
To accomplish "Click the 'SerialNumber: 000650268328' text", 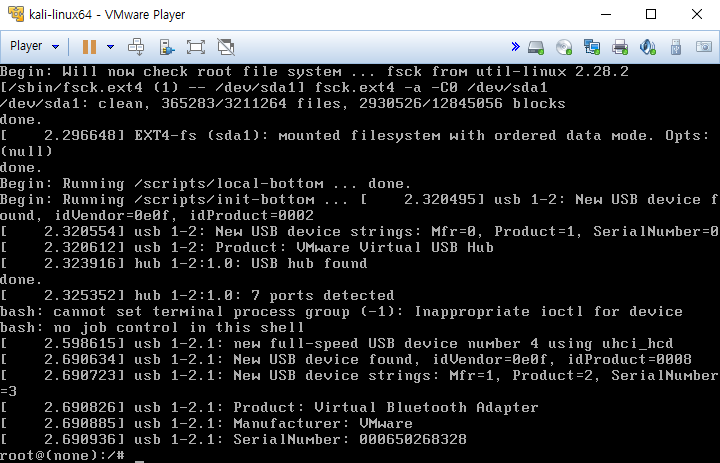I will point(350,440).
